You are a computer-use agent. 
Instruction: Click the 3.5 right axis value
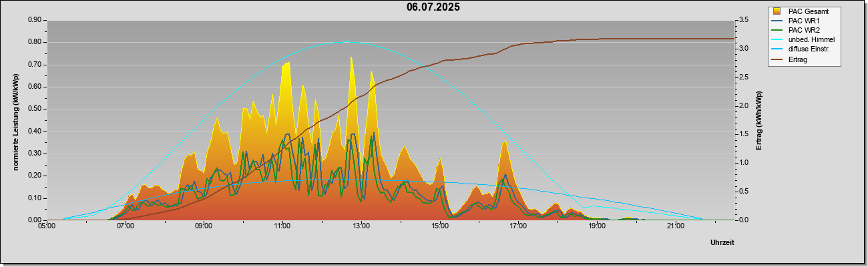745,20
